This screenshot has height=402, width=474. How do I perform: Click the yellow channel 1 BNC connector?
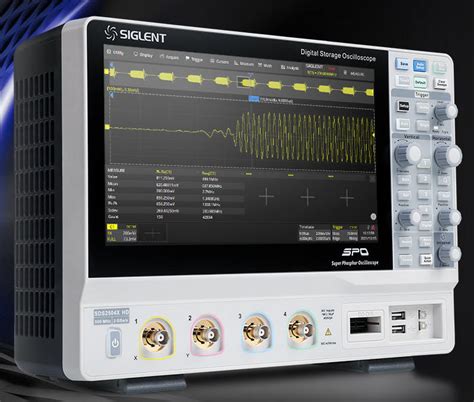157,338
